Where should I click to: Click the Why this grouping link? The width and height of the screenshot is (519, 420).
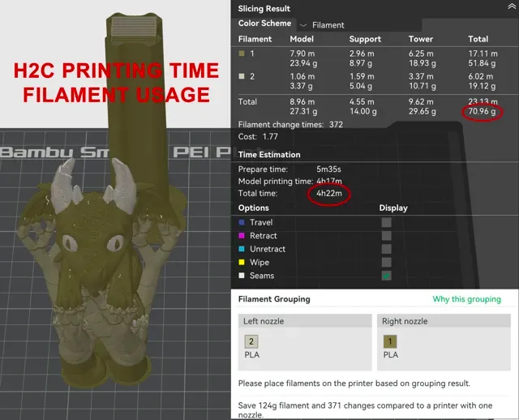point(467,299)
